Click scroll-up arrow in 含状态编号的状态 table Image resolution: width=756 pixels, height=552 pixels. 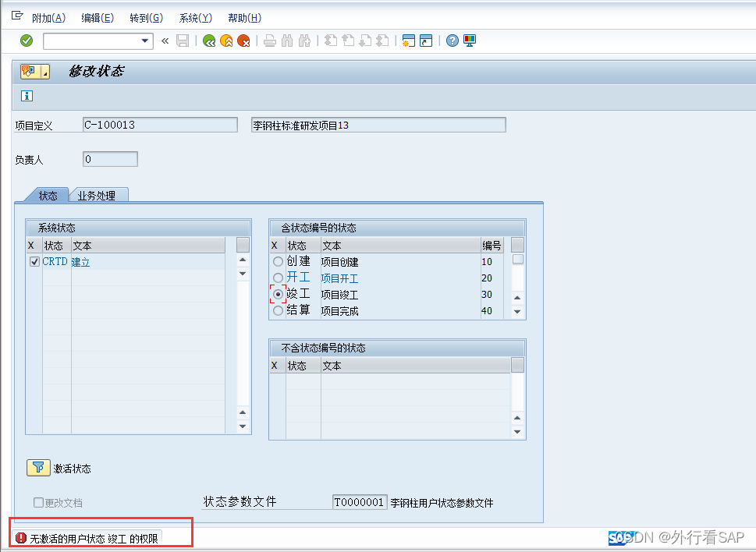(517, 298)
